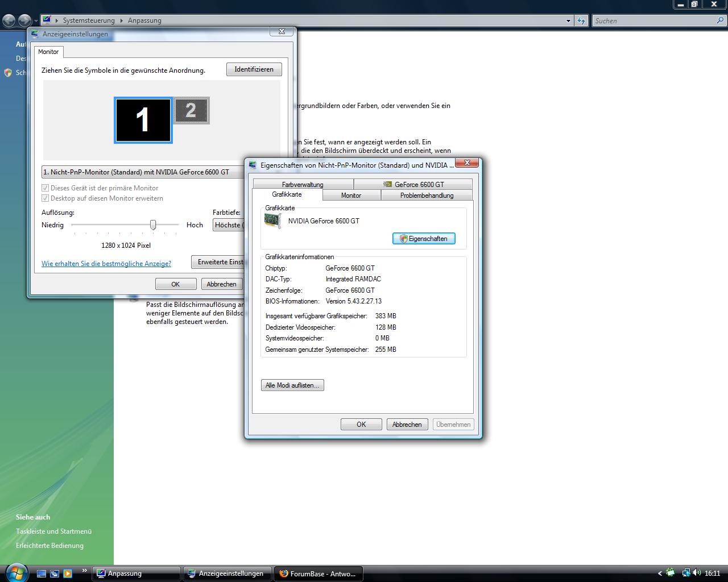Click '383 MB' total graphics memory value

386,316
